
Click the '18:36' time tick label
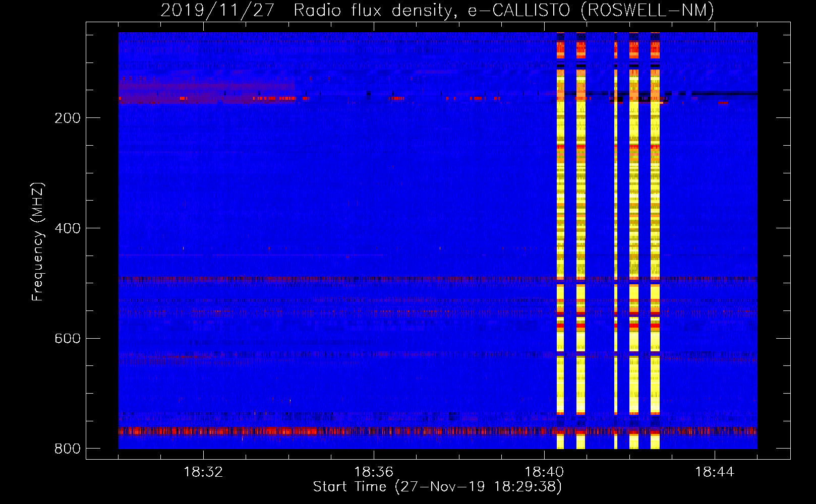coord(374,472)
